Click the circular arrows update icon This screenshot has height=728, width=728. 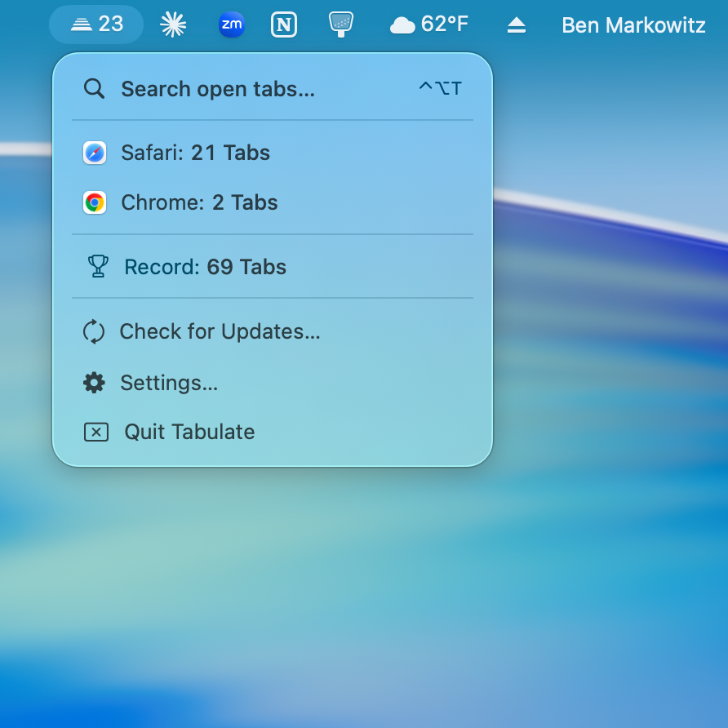(x=94, y=331)
